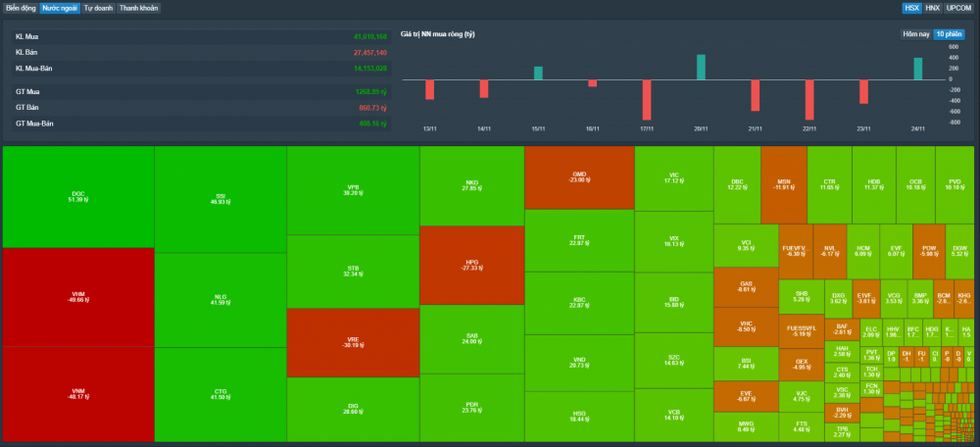Open the CTR 11.65 tỷ tile
This screenshot has width=980, height=447.
(x=829, y=185)
